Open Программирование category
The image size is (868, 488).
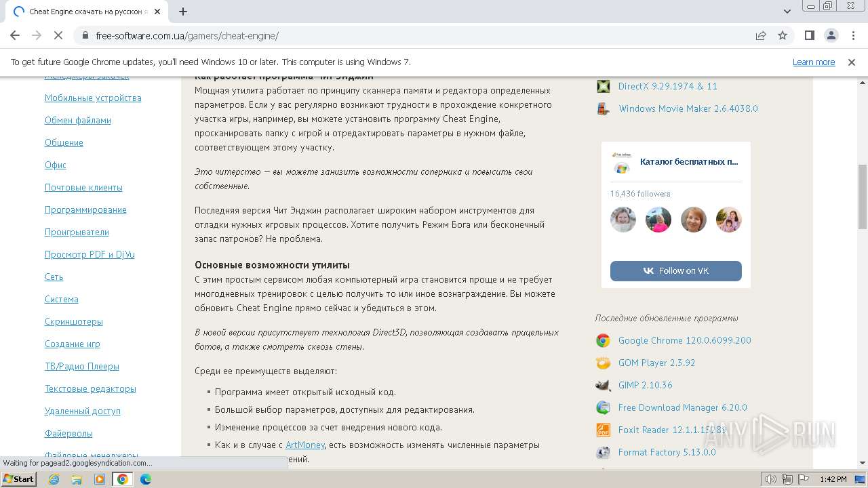click(85, 209)
